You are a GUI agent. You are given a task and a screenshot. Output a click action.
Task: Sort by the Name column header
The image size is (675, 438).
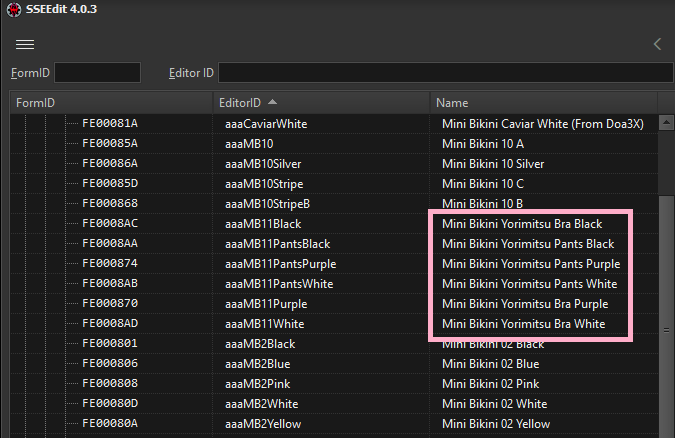point(544,103)
